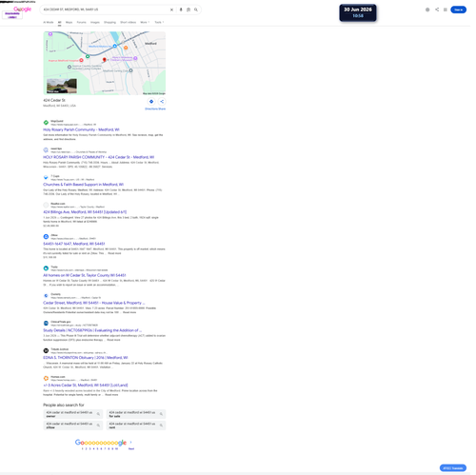Open the 54451-1647 Medford Zillow result
476x475 pixels.
point(74,244)
